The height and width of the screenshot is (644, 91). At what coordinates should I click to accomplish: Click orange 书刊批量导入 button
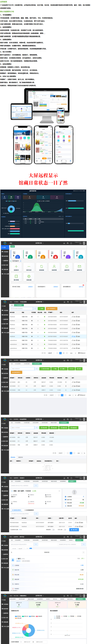pyautogui.click(x=52, y=308)
